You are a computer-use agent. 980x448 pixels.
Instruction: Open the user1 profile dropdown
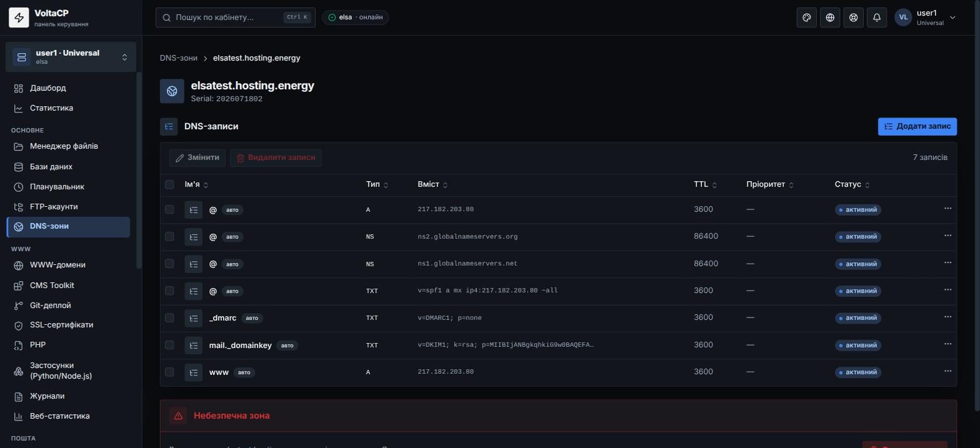[x=926, y=17]
